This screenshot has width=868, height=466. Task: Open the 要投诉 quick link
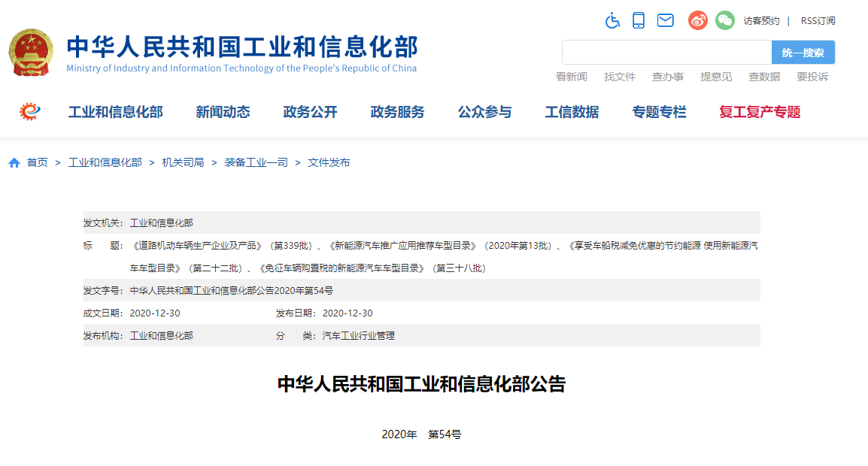[x=812, y=77]
